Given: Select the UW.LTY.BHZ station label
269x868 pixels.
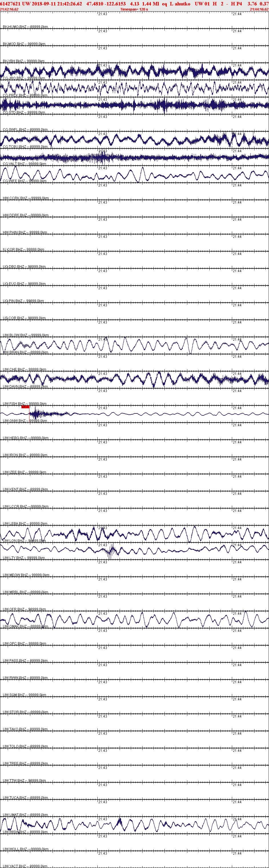Looking at the screenshot, I should click(24, 558).
